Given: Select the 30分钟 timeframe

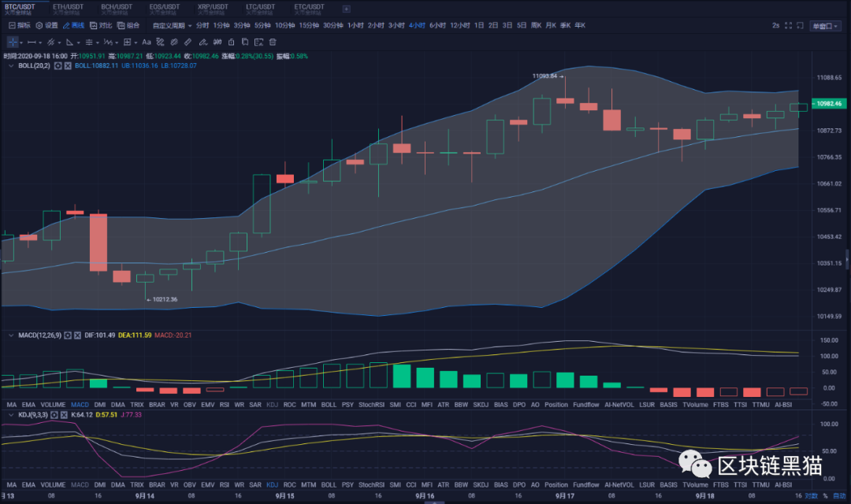Looking at the screenshot, I should tap(333, 25).
